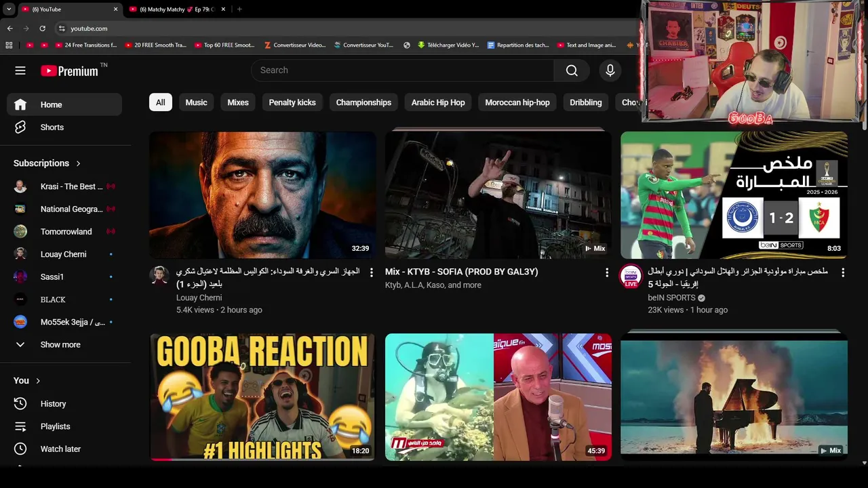Image resolution: width=868 pixels, height=488 pixels.
Task: Play the KTYB SOFIA mix thumbnail
Action: [x=498, y=195]
